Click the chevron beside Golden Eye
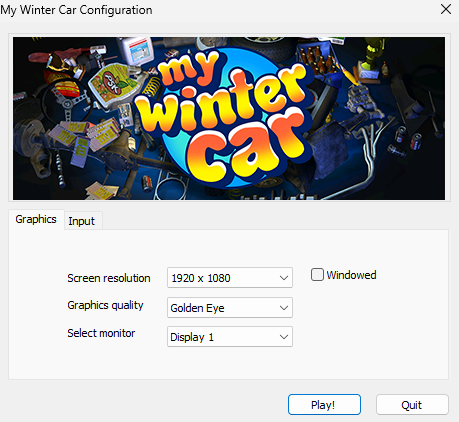Image resolution: width=459 pixels, height=422 pixels. 284,308
